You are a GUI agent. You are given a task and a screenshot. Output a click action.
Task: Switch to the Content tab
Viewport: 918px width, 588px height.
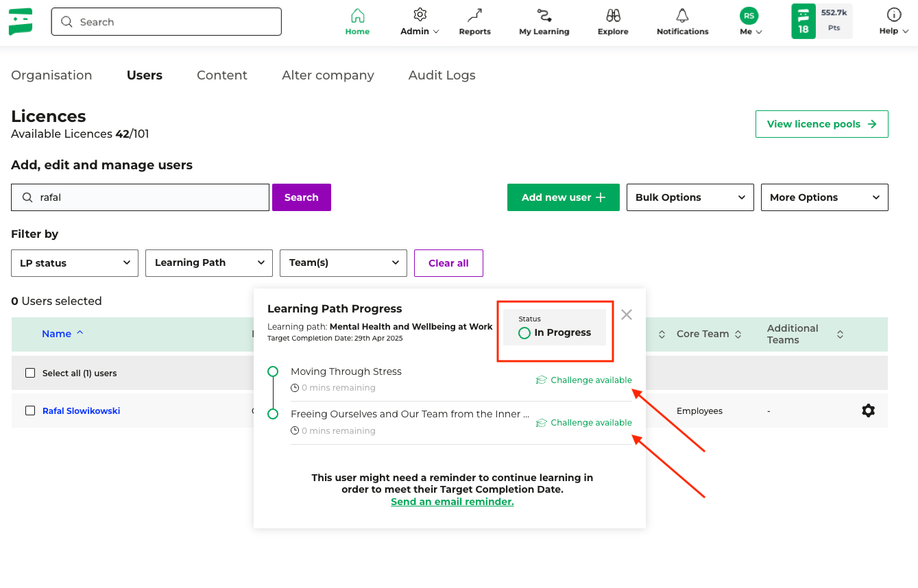coord(221,75)
